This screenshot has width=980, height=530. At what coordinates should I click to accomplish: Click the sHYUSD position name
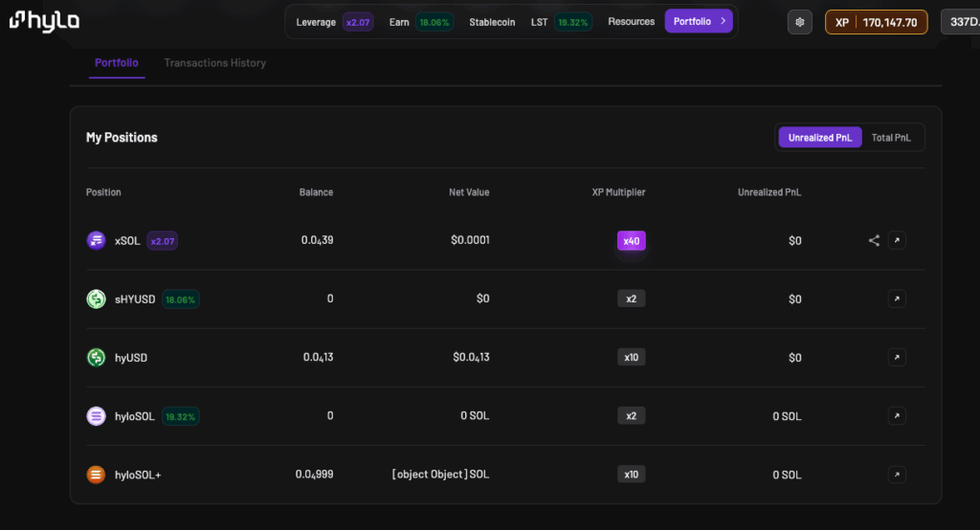point(135,299)
